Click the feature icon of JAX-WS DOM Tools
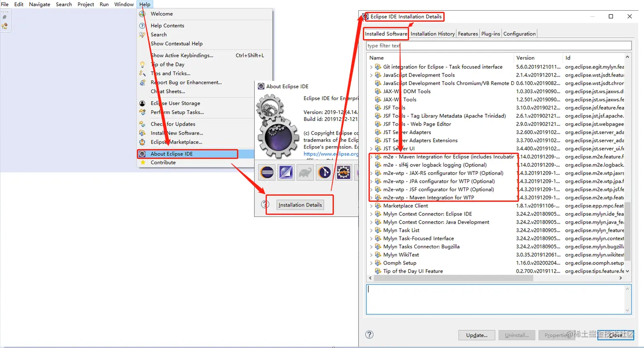The height and width of the screenshot is (348, 644). pyautogui.click(x=378, y=91)
